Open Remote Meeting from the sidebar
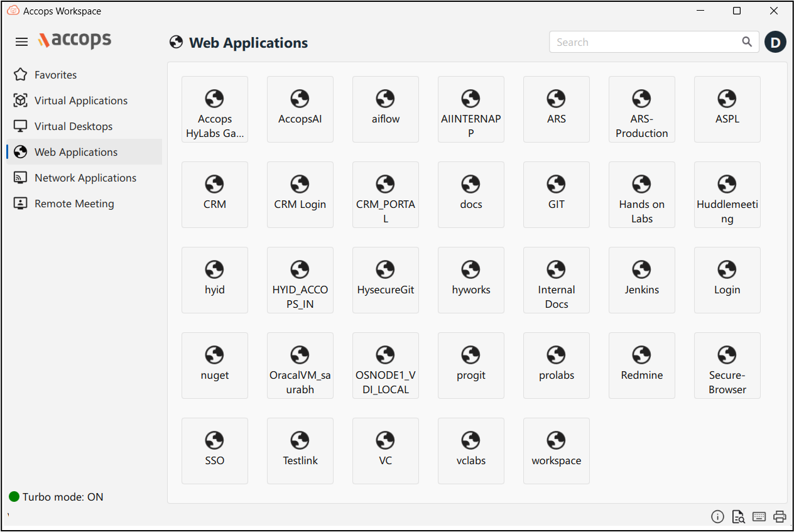This screenshot has width=794, height=532. pyautogui.click(x=84, y=204)
